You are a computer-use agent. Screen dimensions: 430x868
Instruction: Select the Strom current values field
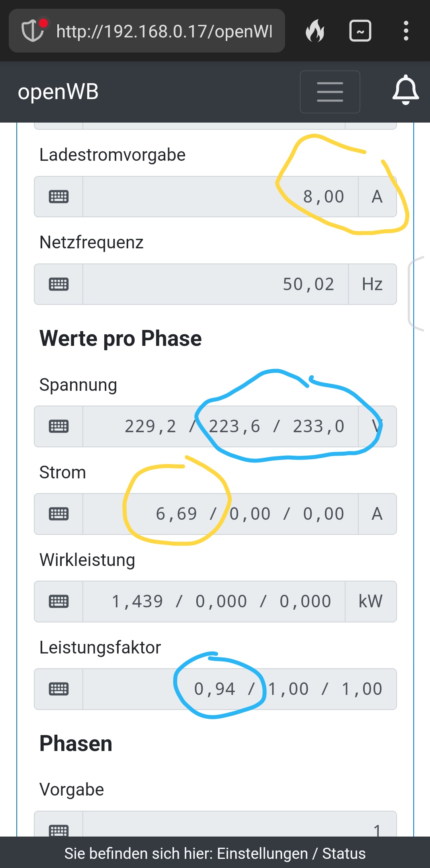tap(220, 514)
